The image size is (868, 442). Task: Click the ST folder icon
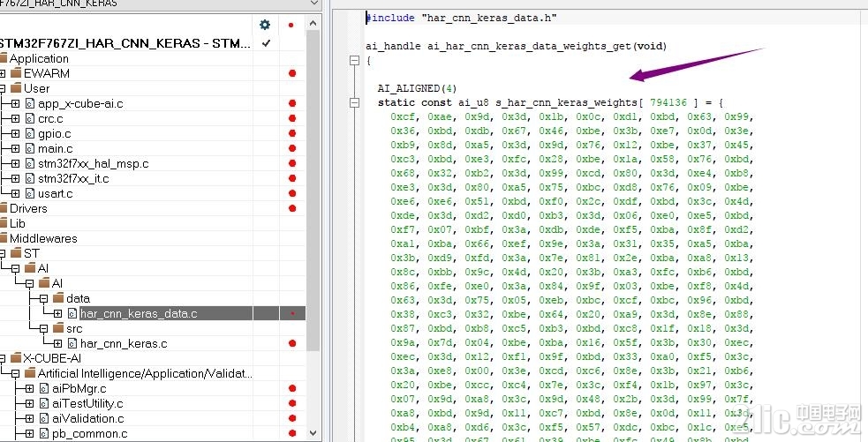pos(16,253)
